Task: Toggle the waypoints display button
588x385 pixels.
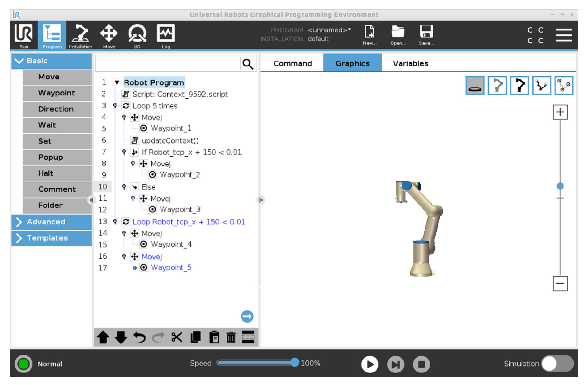Action: pyautogui.click(x=564, y=86)
